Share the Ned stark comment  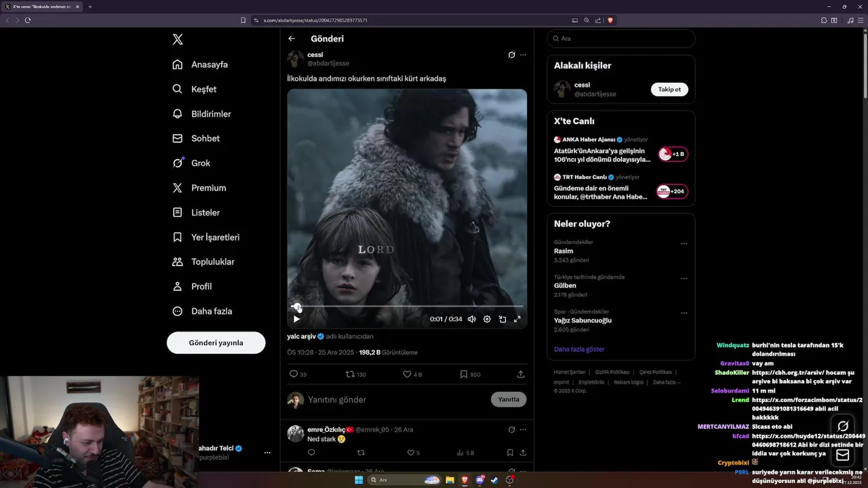click(x=523, y=453)
